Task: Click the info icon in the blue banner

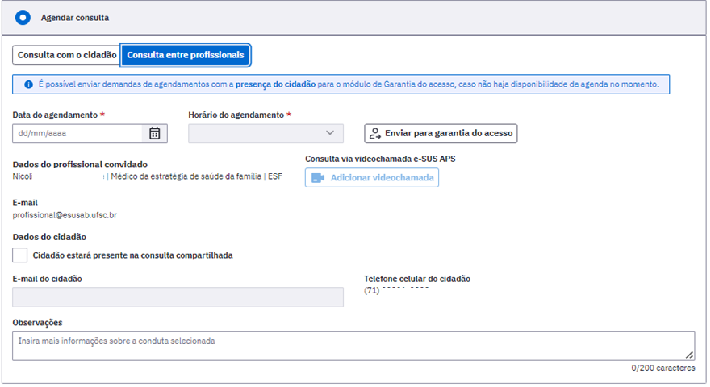Action: pos(28,84)
